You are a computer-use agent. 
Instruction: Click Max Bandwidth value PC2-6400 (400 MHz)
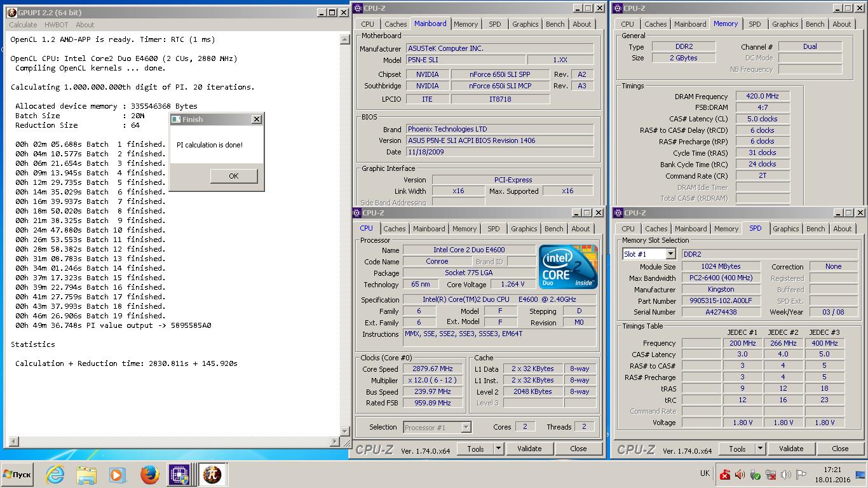[721, 278]
